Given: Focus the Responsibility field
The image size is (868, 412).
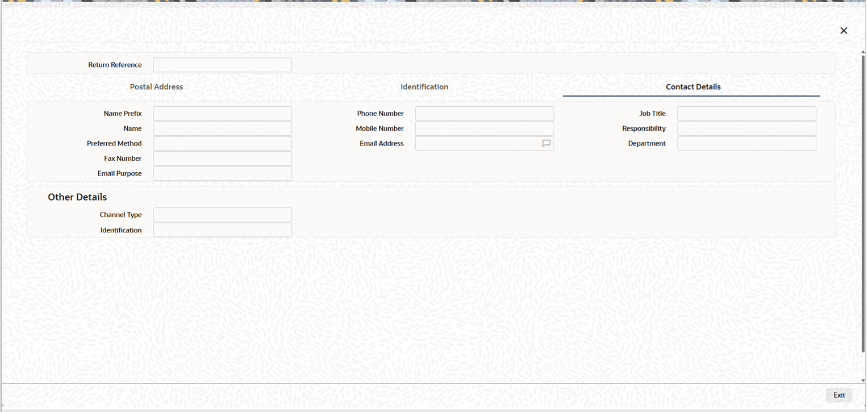Looking at the screenshot, I should click(746, 128).
